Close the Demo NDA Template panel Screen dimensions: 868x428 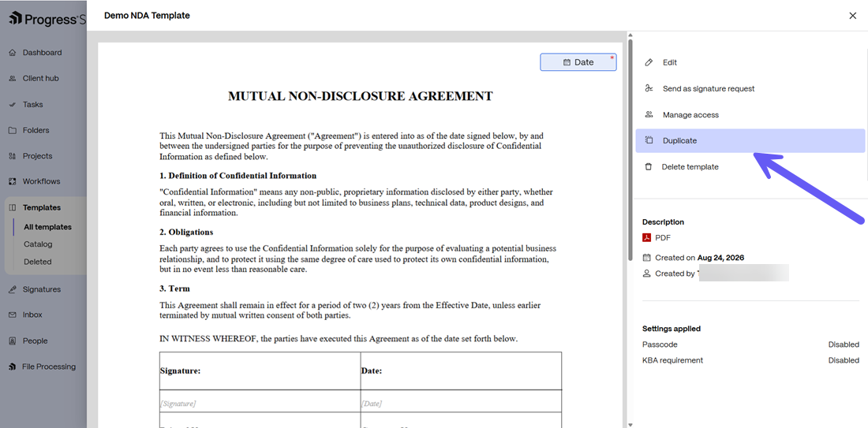coord(852,16)
